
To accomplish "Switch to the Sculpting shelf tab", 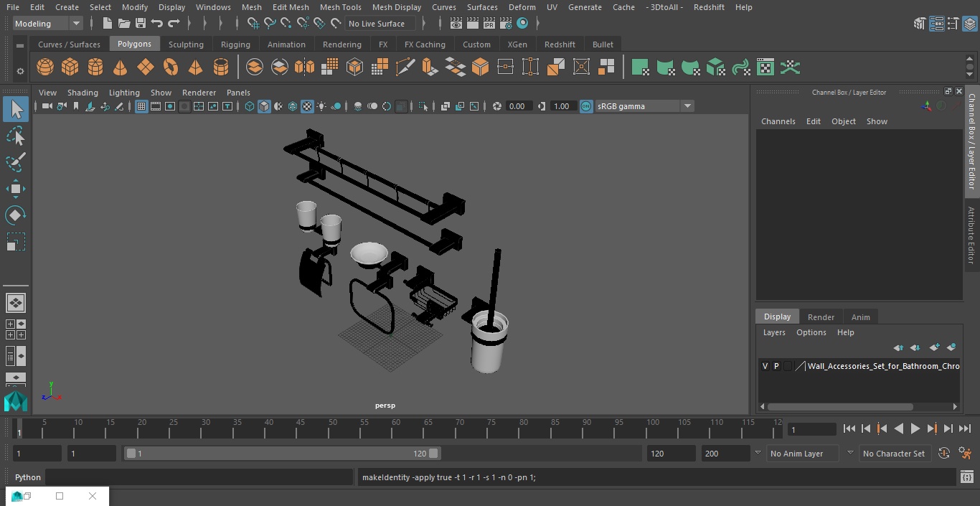I will point(186,44).
